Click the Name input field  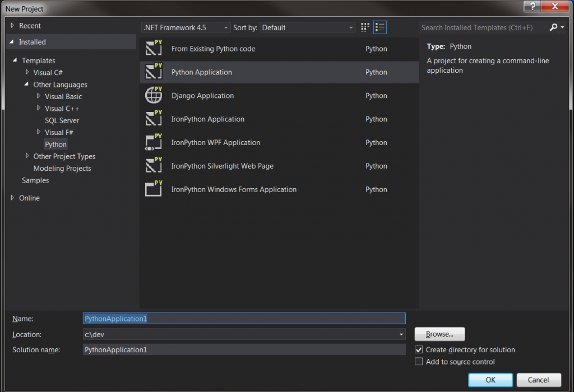(244, 319)
